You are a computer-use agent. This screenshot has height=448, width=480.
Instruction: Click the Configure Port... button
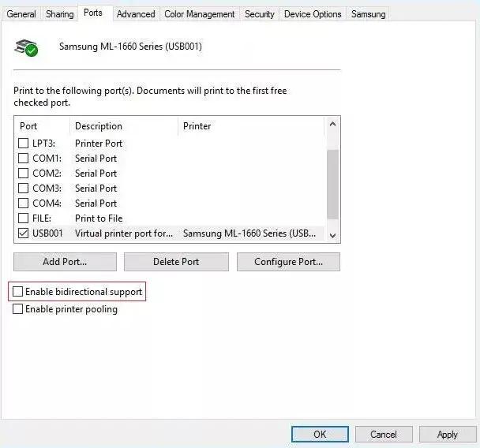288,262
